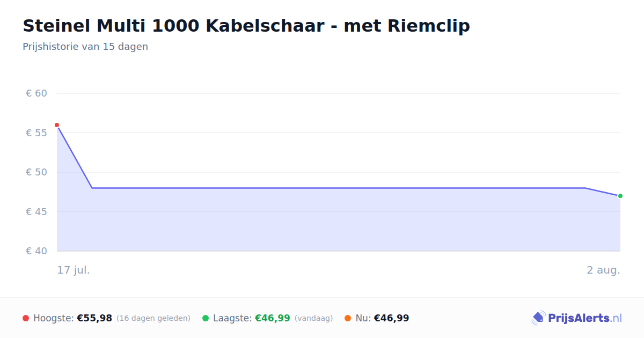Click the Hoogste price €55,98 value
Viewport: 644px width, 338px height.
[94, 318]
